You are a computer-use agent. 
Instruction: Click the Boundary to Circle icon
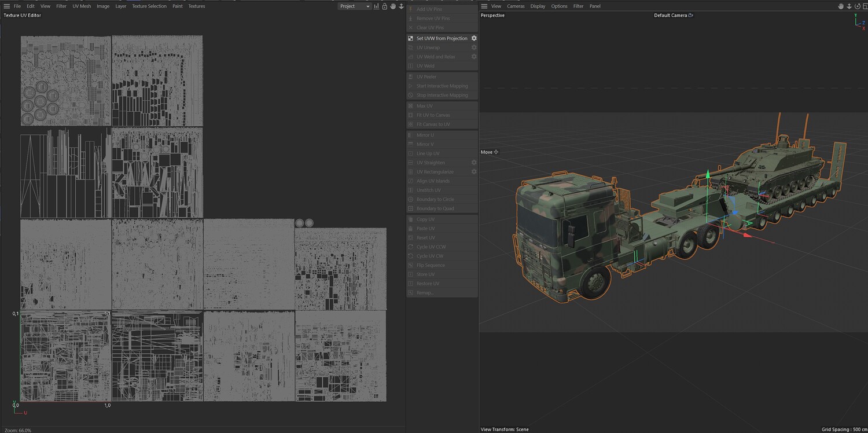(x=411, y=200)
